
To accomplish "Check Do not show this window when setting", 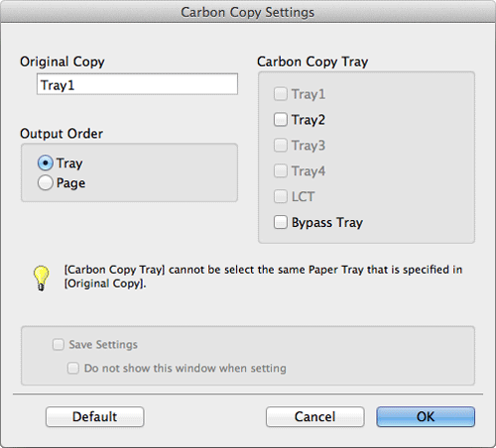I will tap(73, 368).
